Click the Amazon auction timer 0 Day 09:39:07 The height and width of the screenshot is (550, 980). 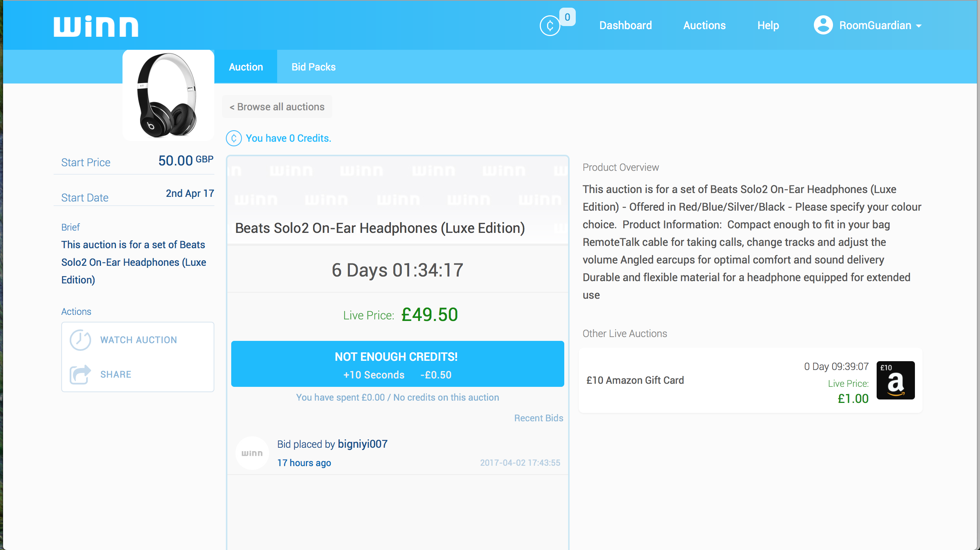pyautogui.click(x=836, y=367)
